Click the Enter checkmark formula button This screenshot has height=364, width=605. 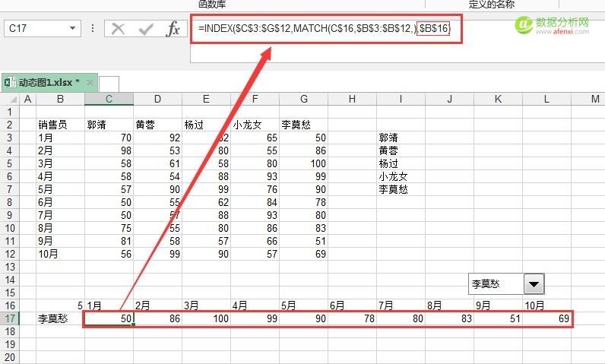pyautogui.click(x=146, y=29)
